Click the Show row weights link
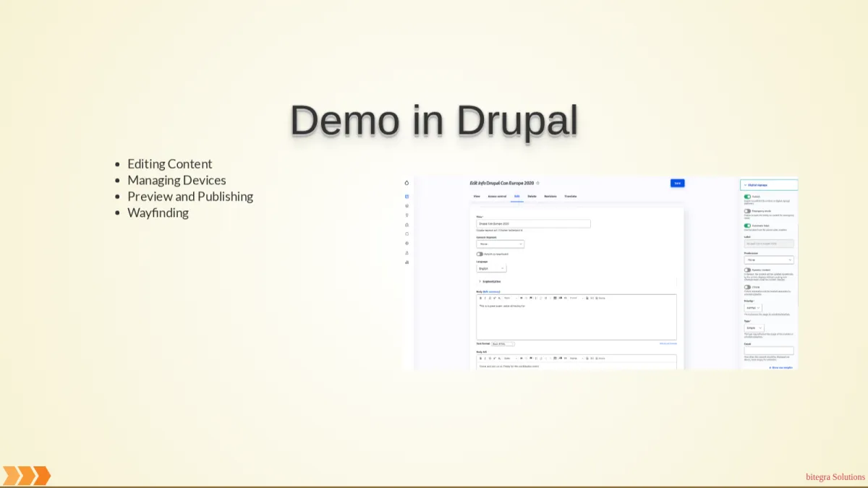 pyautogui.click(x=781, y=367)
